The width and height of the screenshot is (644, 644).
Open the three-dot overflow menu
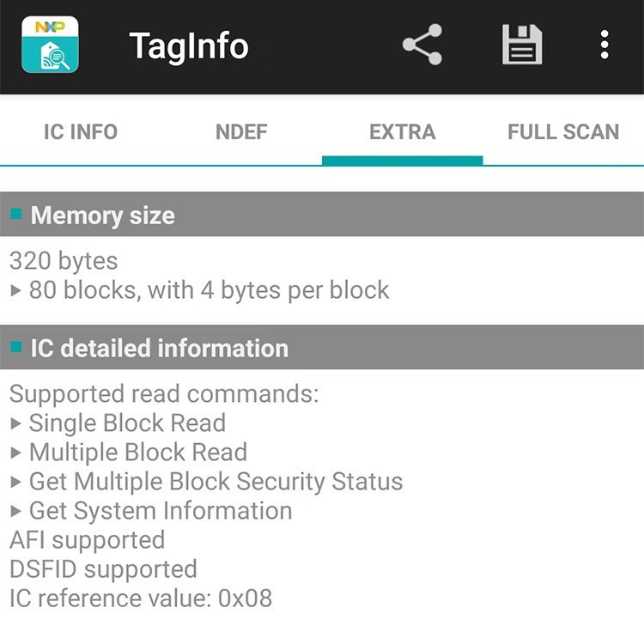pos(605,45)
